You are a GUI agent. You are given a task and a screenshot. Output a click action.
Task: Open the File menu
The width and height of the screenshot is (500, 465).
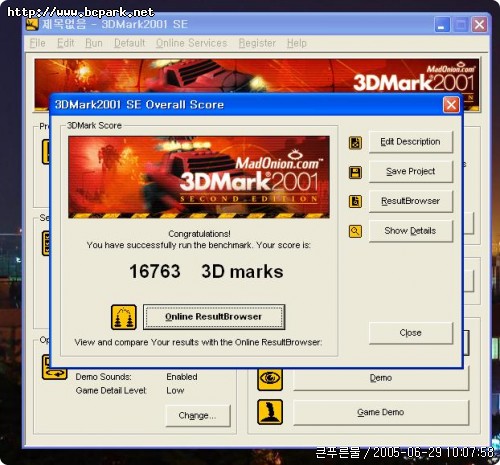[x=37, y=43]
